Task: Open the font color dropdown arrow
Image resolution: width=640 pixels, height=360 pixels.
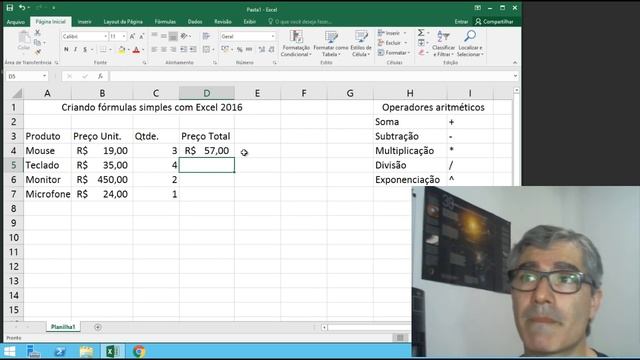Action: 143,50
